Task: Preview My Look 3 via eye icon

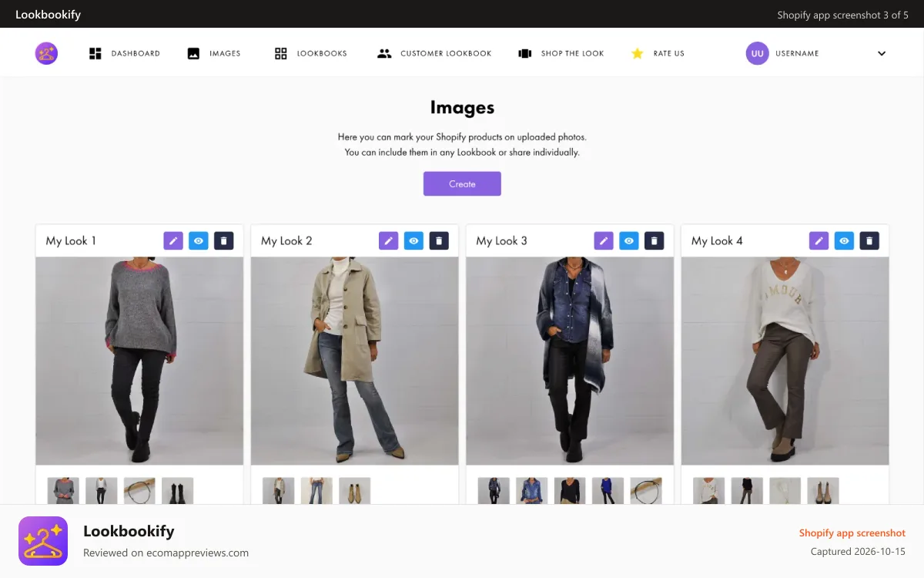Action: coord(629,240)
